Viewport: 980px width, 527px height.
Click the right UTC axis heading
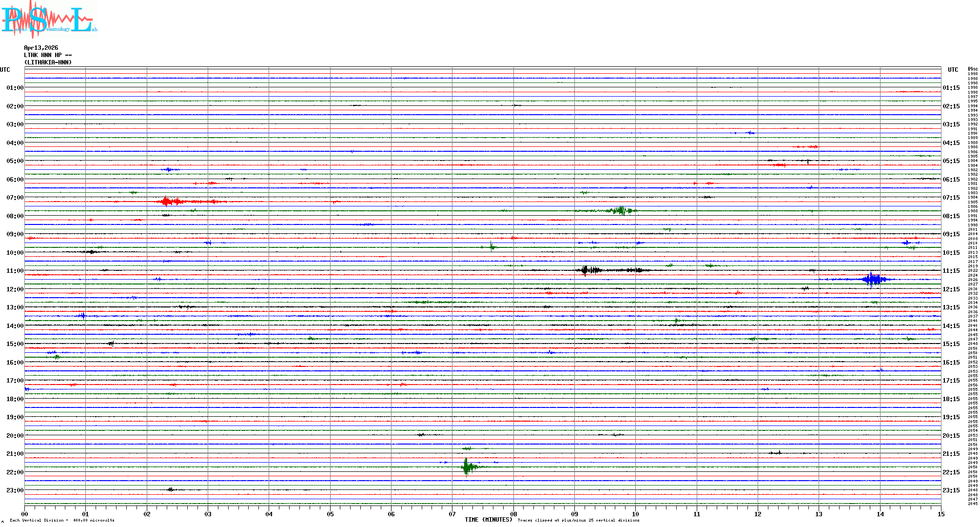tap(953, 70)
